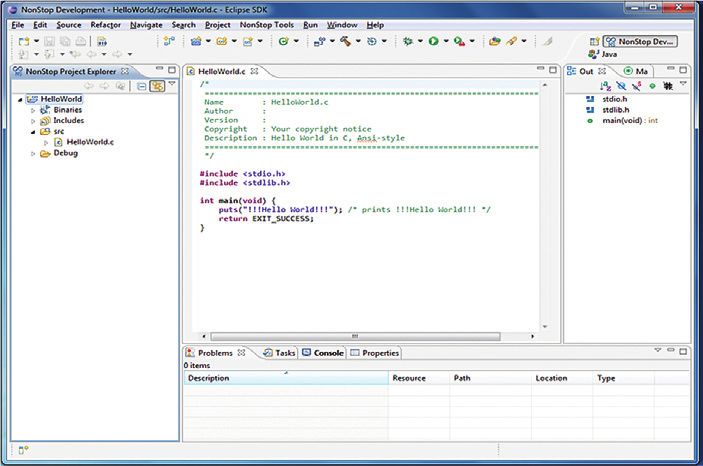Click the Print icon in the toolbar
Viewport: 703px width, 466px height.
[x=81, y=41]
